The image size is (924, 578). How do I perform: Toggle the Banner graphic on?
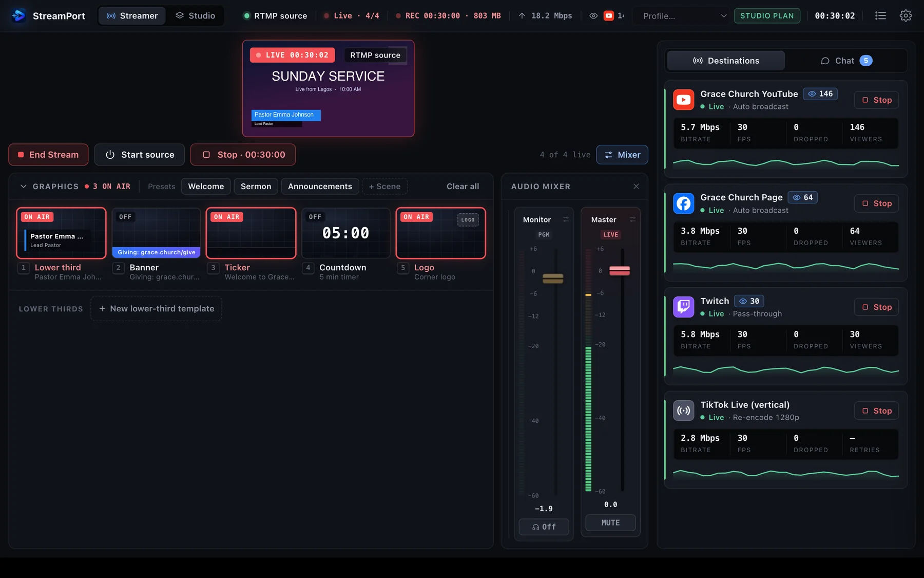tap(156, 233)
